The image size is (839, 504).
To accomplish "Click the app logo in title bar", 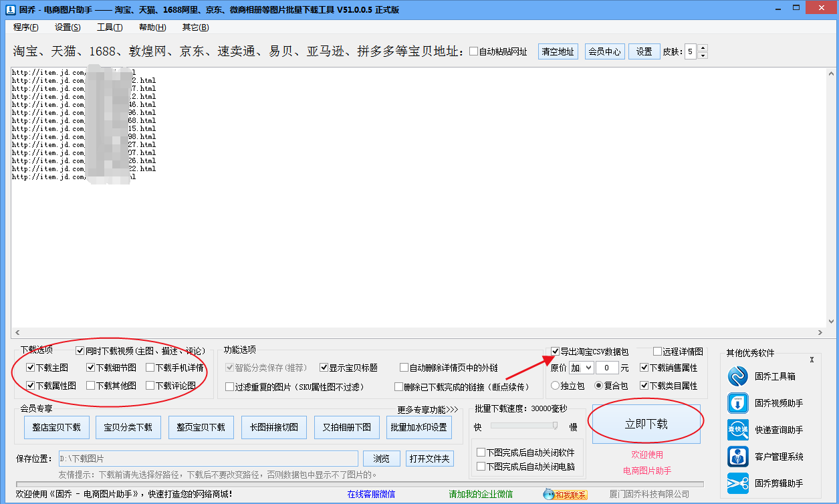I will click(9, 9).
